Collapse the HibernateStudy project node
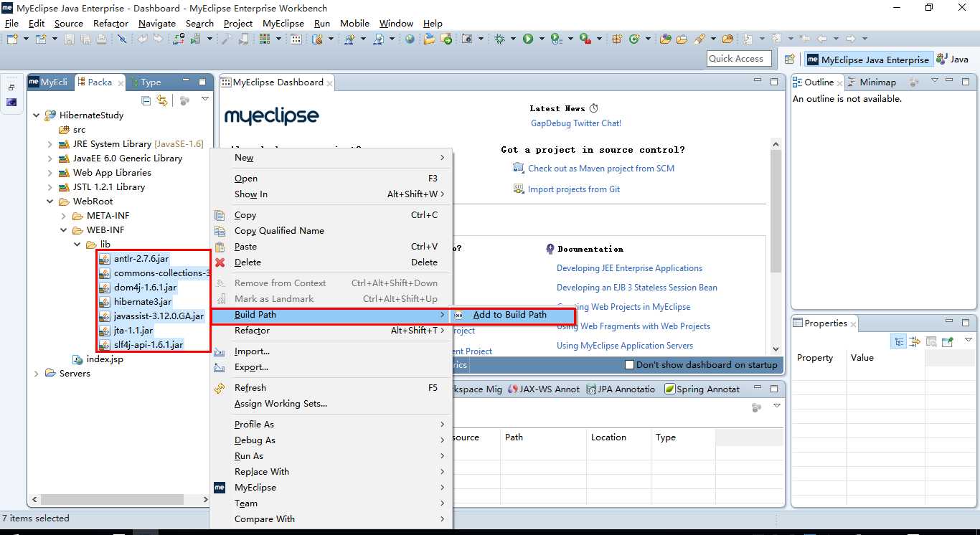 pyautogui.click(x=37, y=115)
